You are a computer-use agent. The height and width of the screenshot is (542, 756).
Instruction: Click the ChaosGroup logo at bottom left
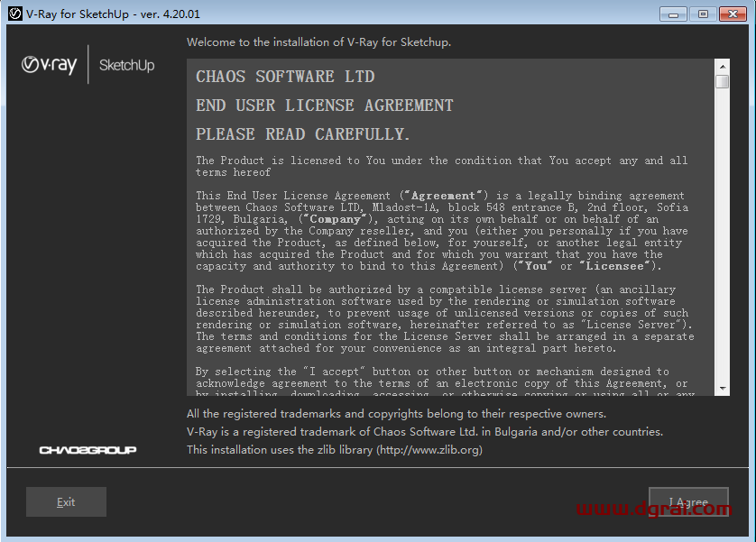88,449
